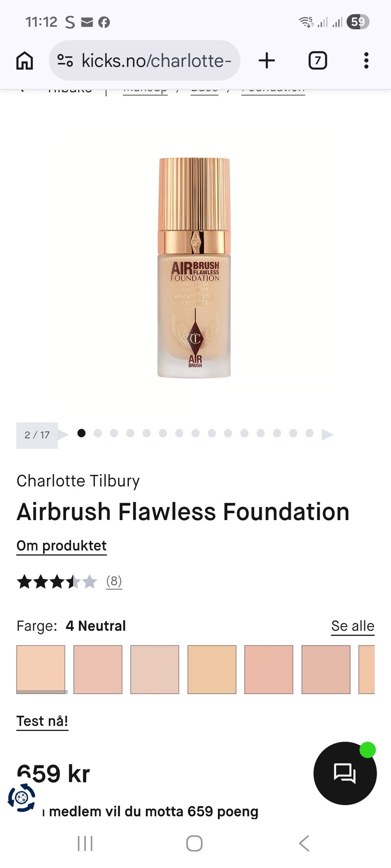Select the third carousel dot
The height and width of the screenshot is (868, 391).
point(114,433)
